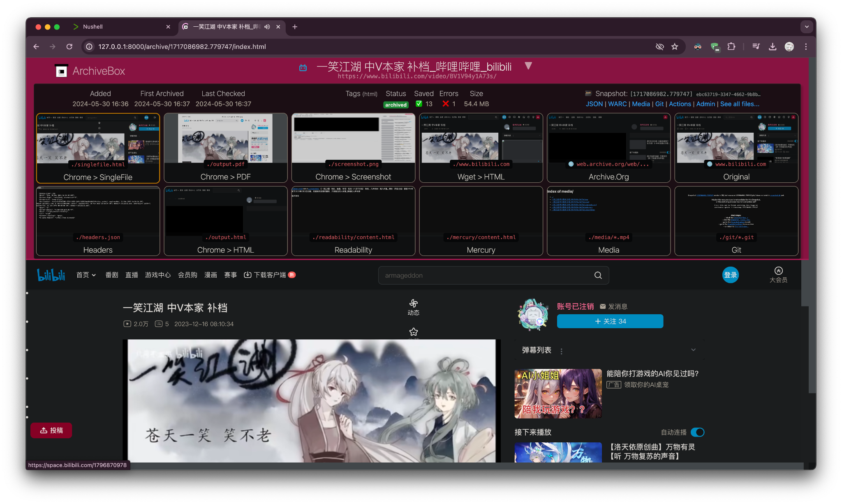This screenshot has height=504, width=842.
Task: Click the magnifier icon in the bilibili search bar
Action: click(x=598, y=275)
